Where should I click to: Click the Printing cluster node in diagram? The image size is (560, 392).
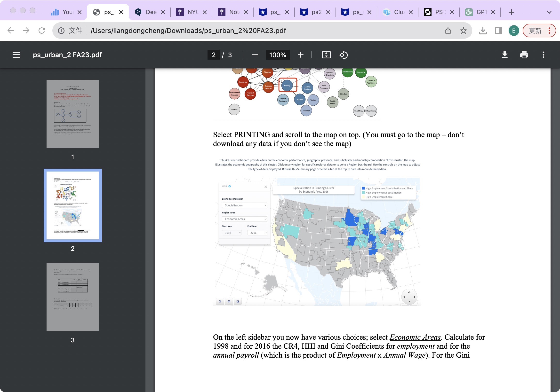[287, 85]
